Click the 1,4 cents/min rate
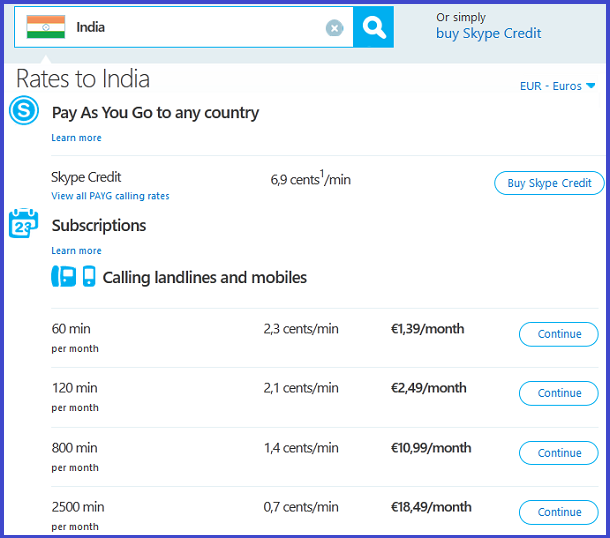610x538 pixels. pyautogui.click(x=301, y=448)
